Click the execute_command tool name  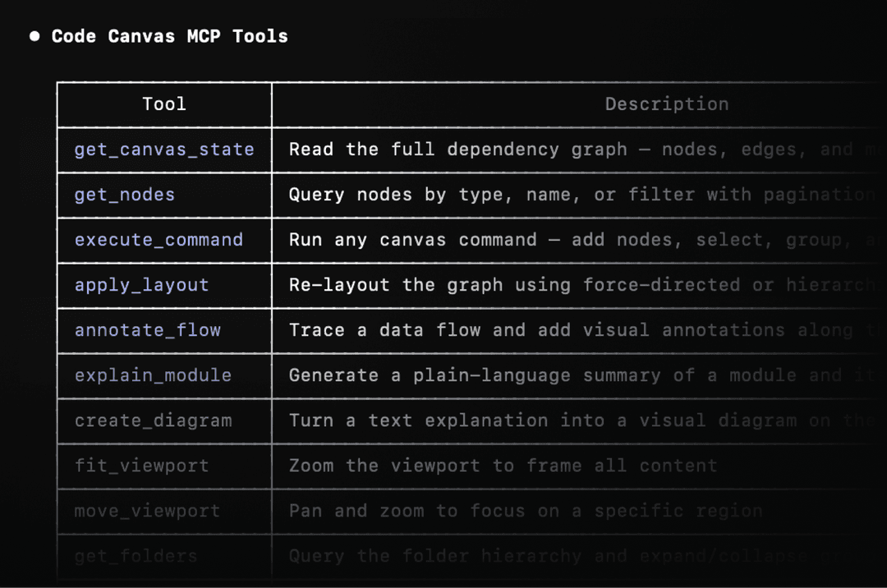[x=159, y=240]
